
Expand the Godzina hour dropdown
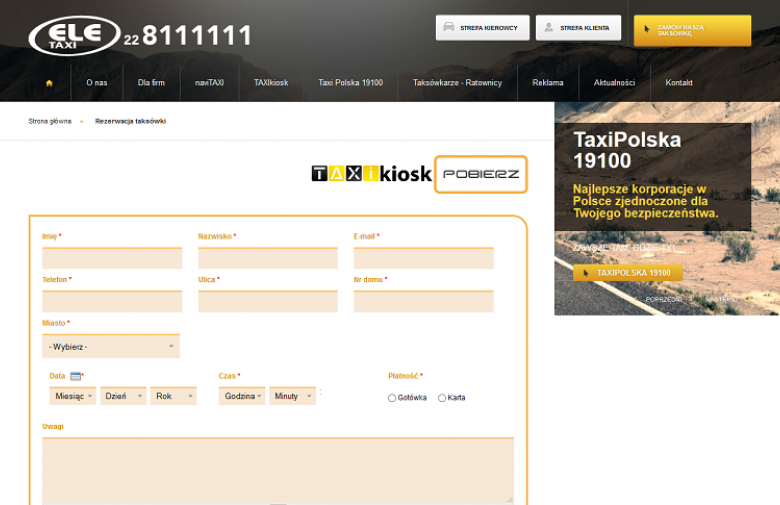pos(242,396)
